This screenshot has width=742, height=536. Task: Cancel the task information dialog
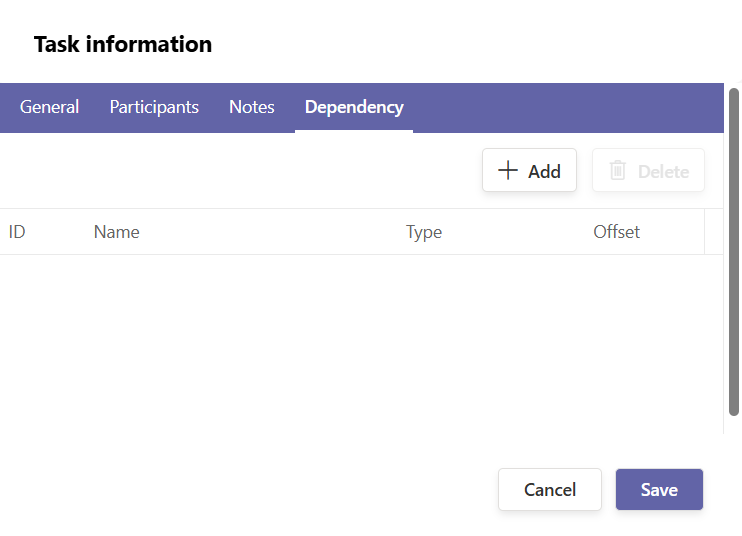[x=549, y=490]
